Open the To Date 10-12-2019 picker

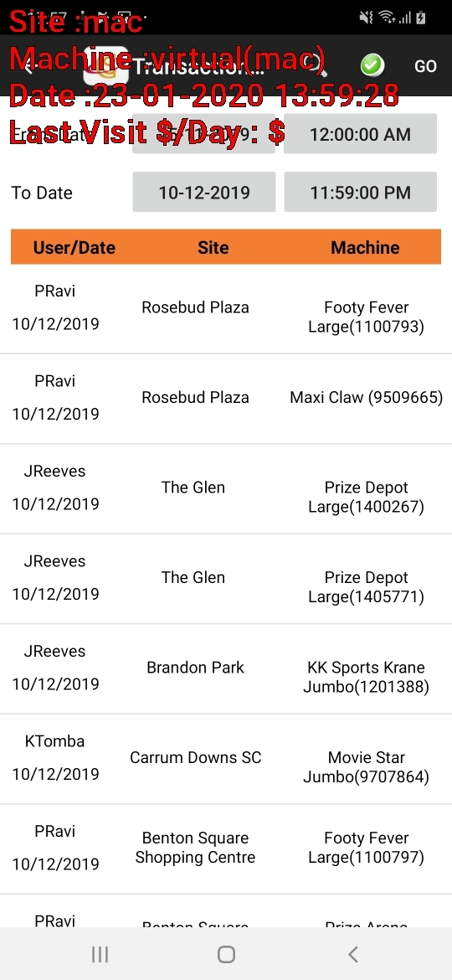click(x=204, y=192)
